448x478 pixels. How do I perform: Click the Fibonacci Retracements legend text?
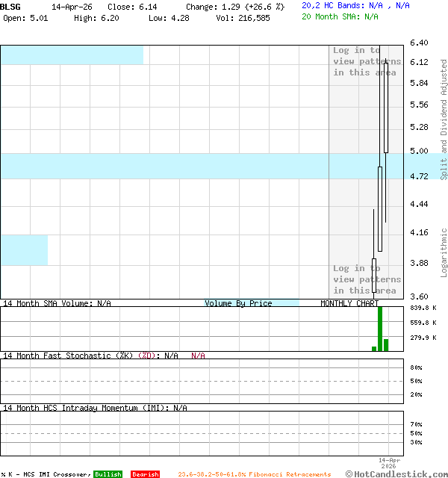click(254, 474)
